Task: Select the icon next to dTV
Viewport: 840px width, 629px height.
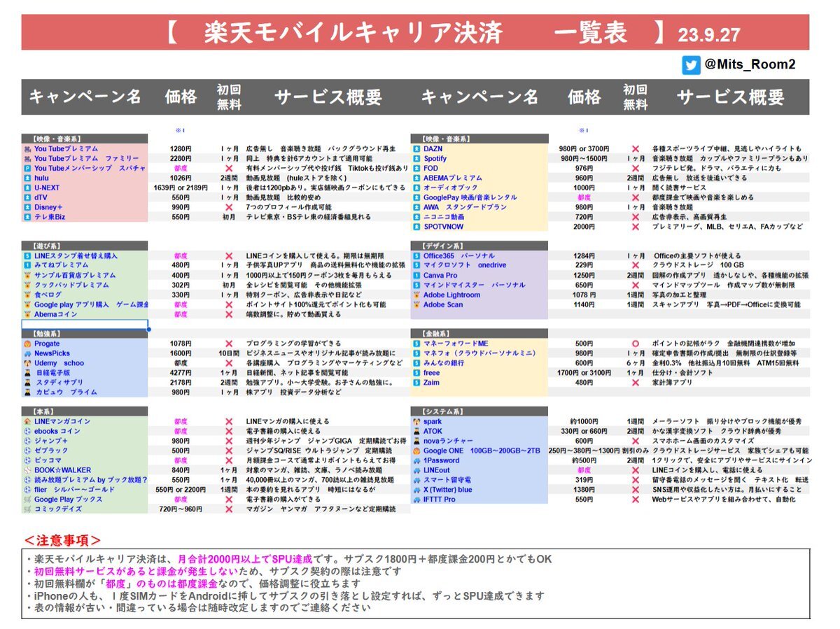Action: [x=27, y=198]
